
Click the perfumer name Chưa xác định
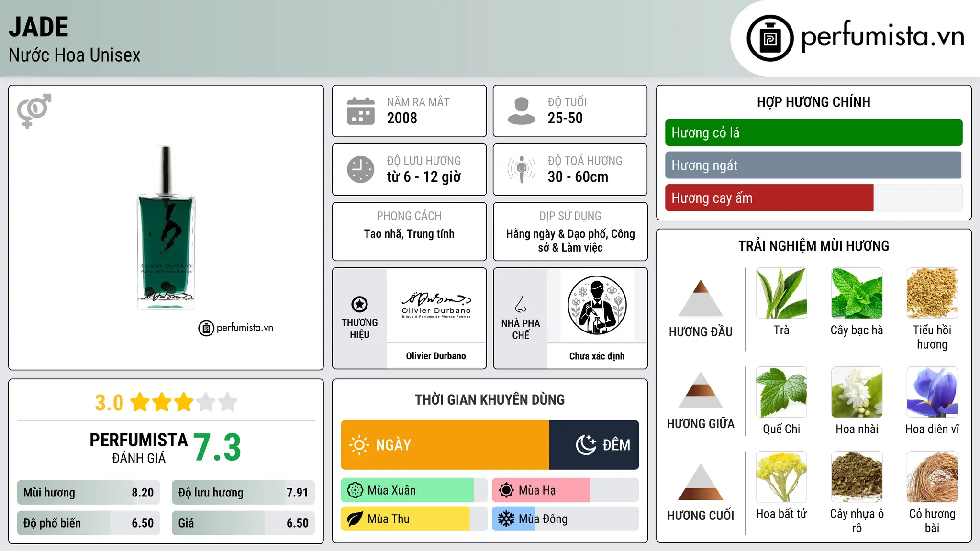597,356
